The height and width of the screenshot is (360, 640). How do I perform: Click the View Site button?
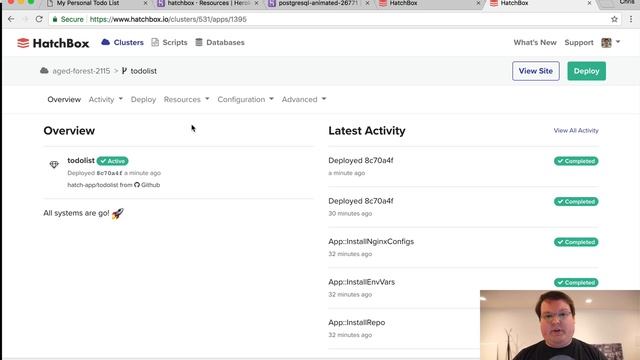(x=536, y=71)
